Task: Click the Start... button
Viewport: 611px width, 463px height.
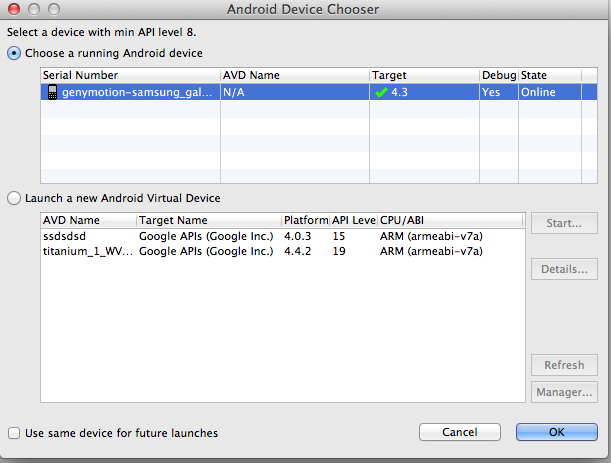Action: (x=565, y=224)
